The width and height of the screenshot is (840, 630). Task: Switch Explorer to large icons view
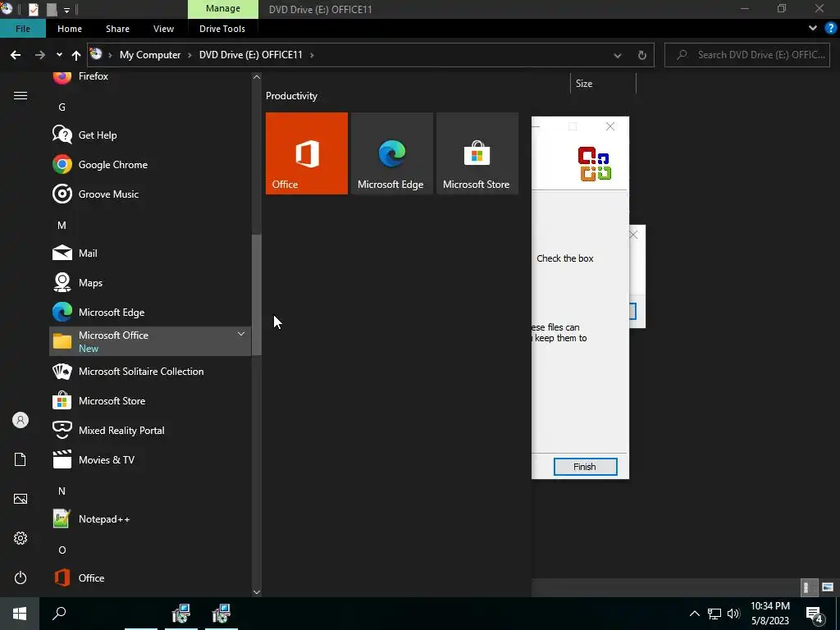828,587
